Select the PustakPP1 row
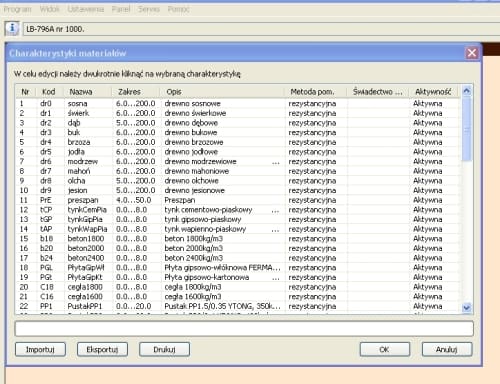The height and width of the screenshot is (384, 500). pos(238,306)
